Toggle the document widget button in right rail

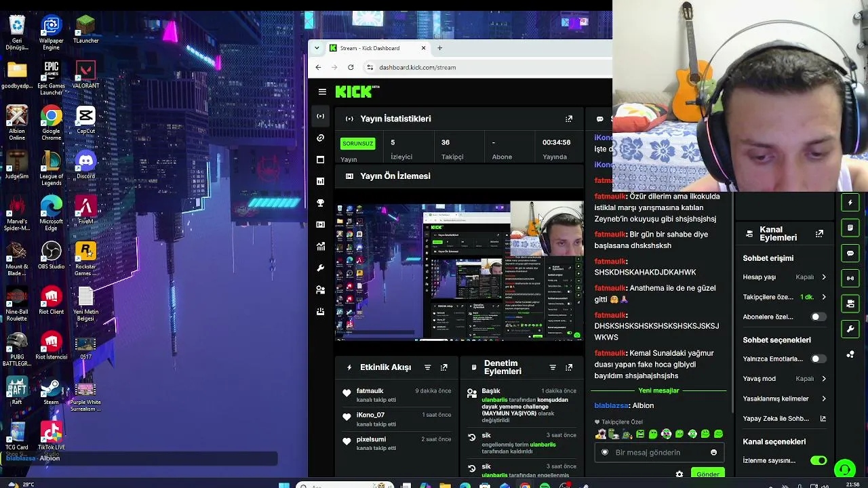(x=850, y=228)
